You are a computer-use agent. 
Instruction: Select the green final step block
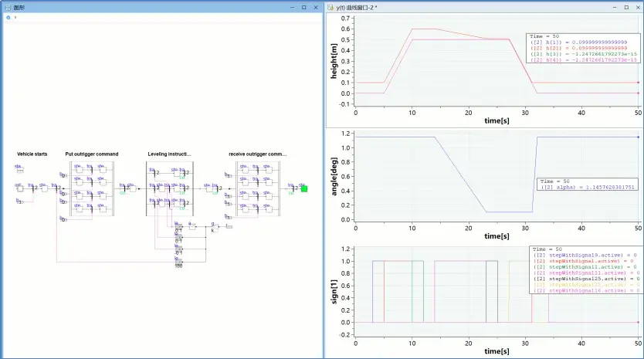pyautogui.click(x=304, y=189)
